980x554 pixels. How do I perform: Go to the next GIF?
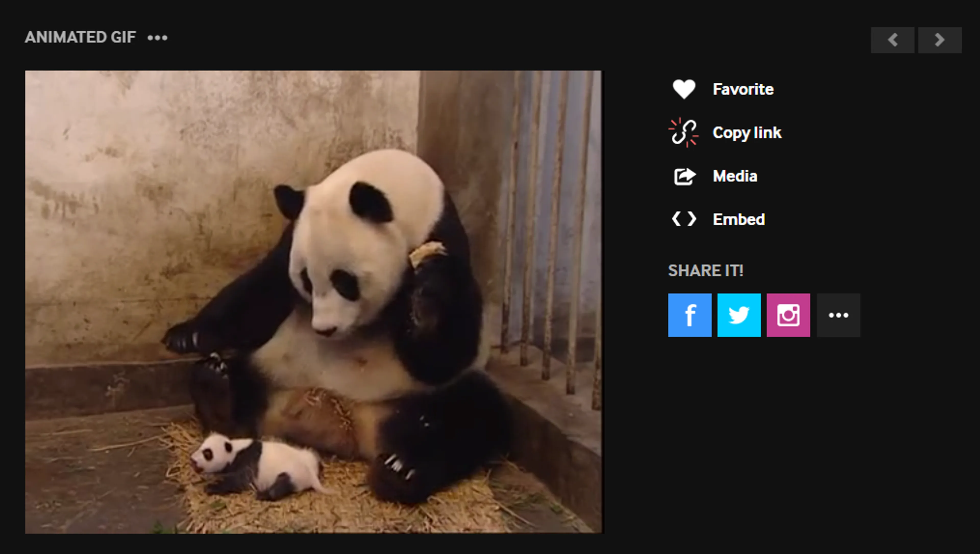(939, 40)
